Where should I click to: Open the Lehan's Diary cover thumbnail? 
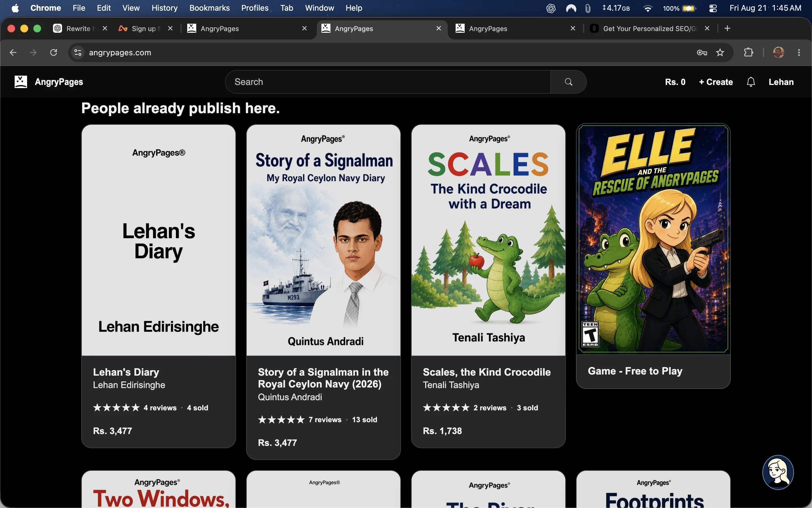158,240
